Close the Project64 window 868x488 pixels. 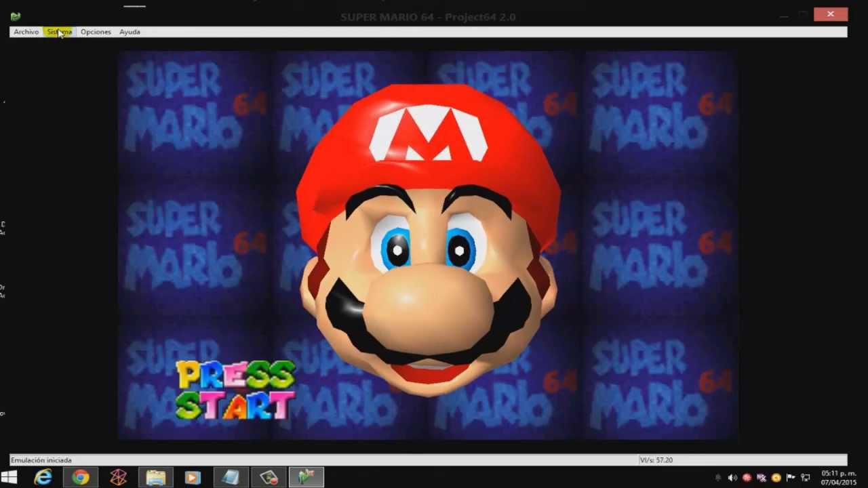tap(830, 14)
